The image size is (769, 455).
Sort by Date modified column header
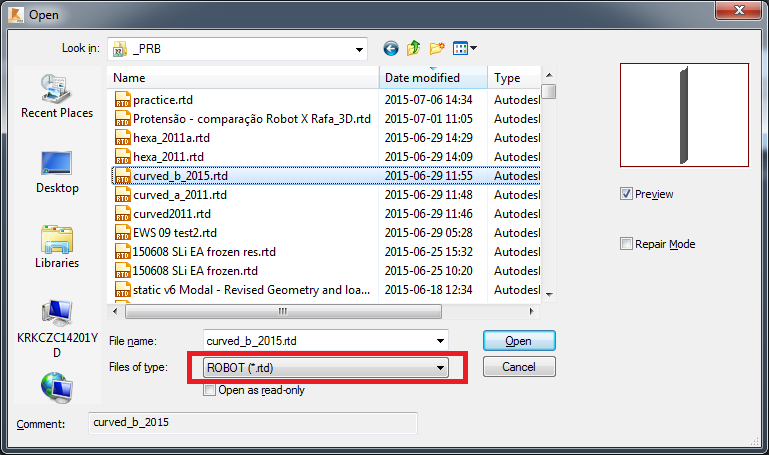click(x=434, y=78)
